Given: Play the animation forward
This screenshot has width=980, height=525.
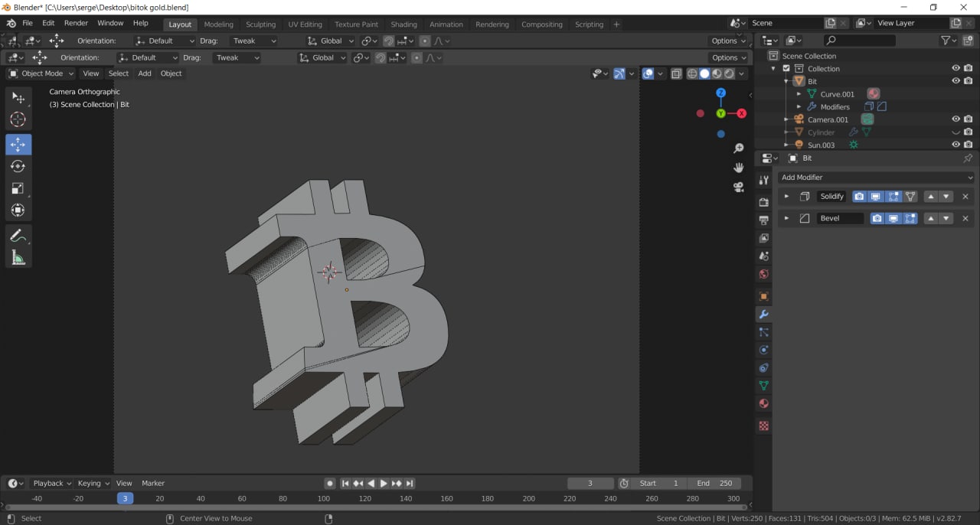Looking at the screenshot, I should point(384,484).
